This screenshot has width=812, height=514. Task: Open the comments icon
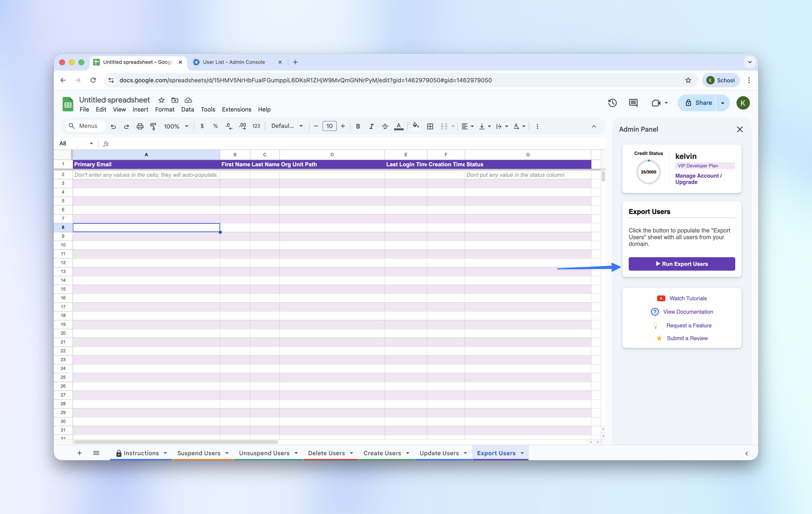633,103
